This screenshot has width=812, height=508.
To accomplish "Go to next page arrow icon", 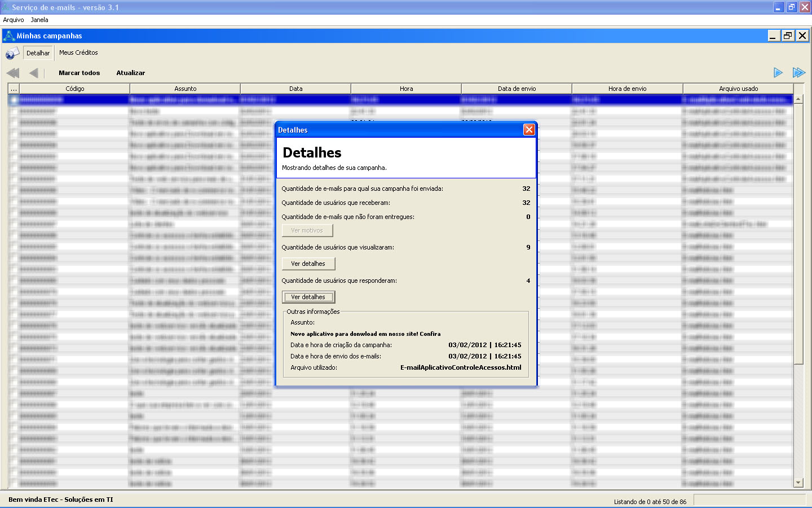I will click(x=778, y=72).
